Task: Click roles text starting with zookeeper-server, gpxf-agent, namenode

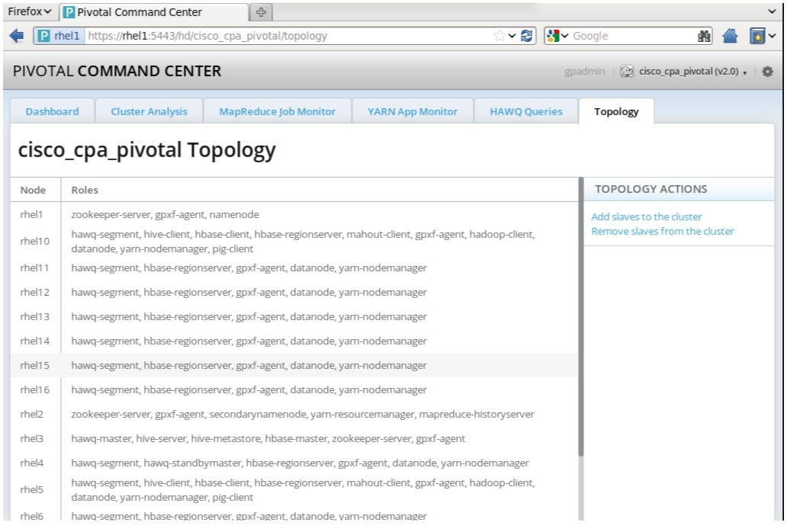Action: (165, 215)
